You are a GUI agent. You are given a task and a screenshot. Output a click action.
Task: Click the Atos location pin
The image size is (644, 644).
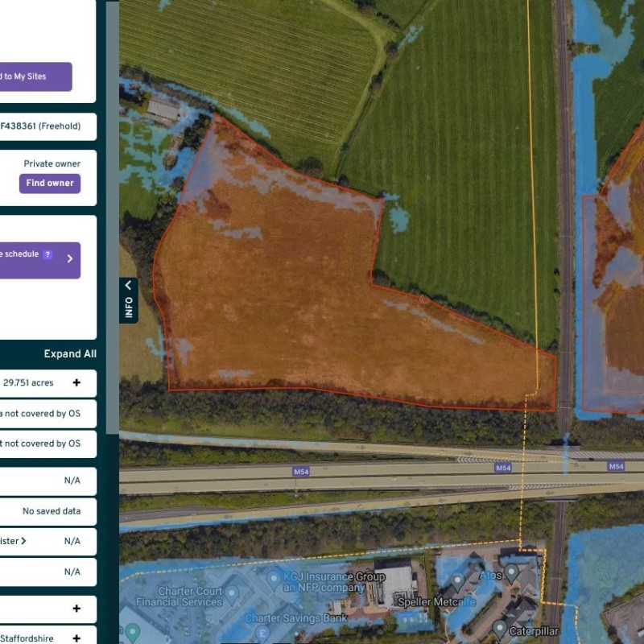point(510,574)
